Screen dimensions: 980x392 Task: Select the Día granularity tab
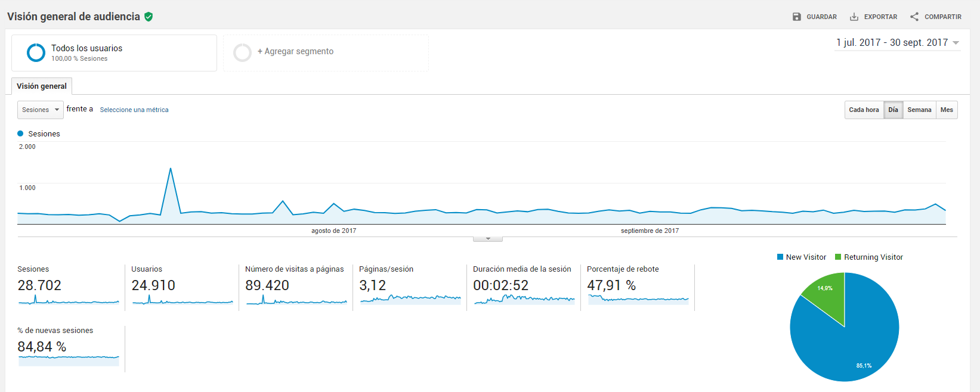coord(893,110)
